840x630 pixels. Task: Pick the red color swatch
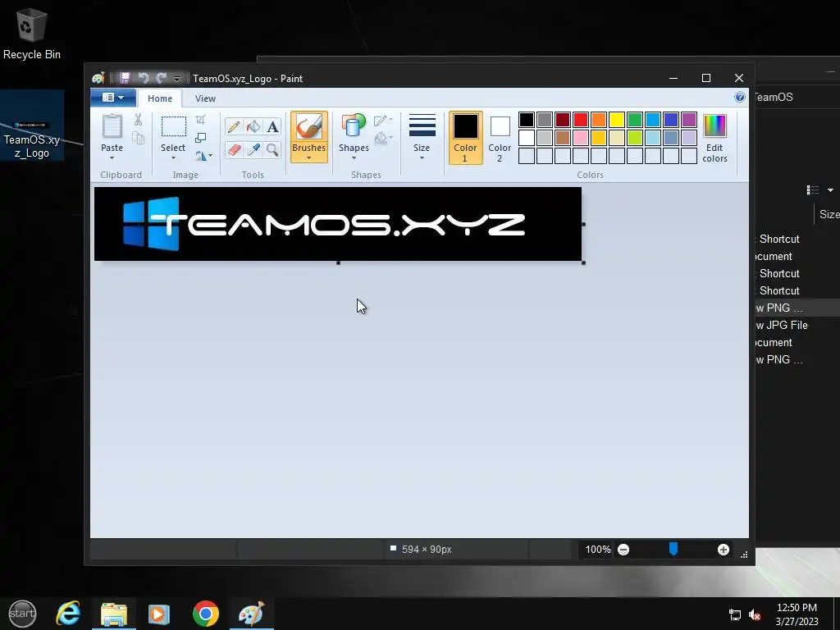[581, 120]
